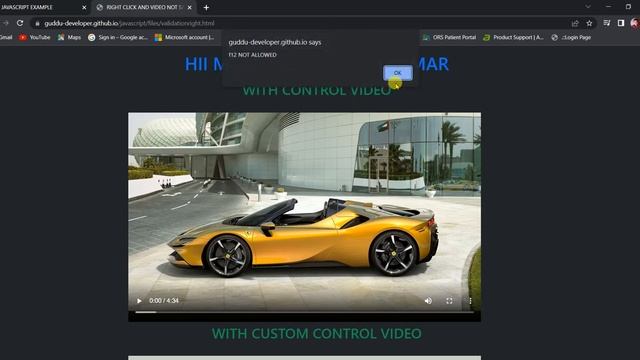Close the JAVASCRIPT EXAMPLE tab

pyautogui.click(x=84, y=7)
